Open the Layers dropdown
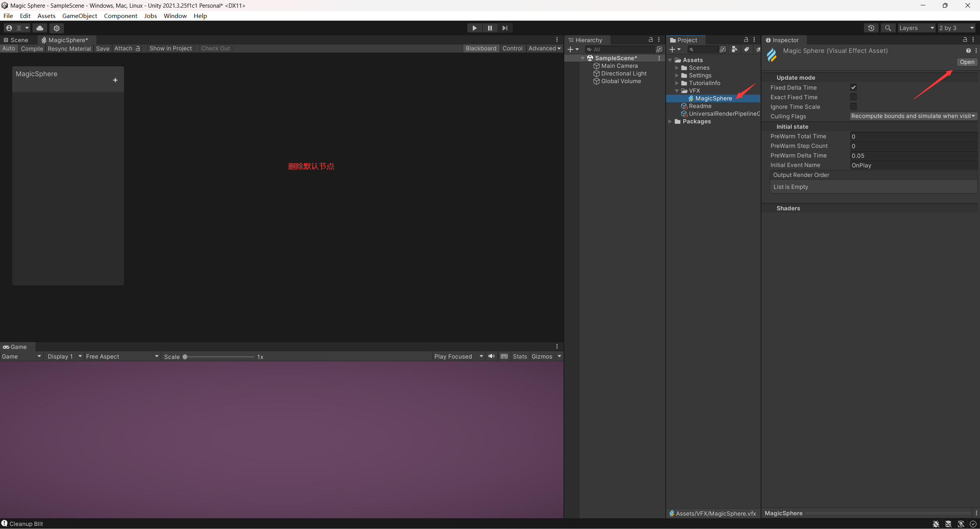The height and width of the screenshot is (529, 980). pyautogui.click(x=916, y=28)
